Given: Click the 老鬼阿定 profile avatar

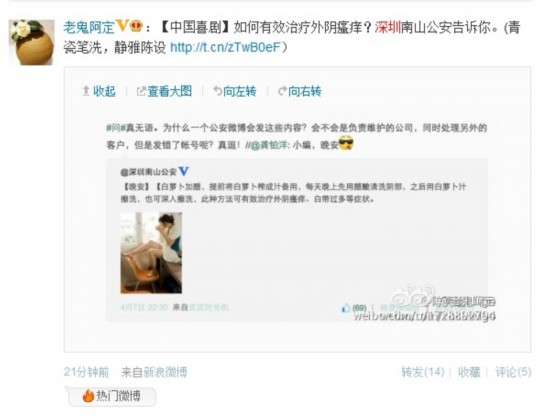Looking at the screenshot, I should [x=32, y=42].
